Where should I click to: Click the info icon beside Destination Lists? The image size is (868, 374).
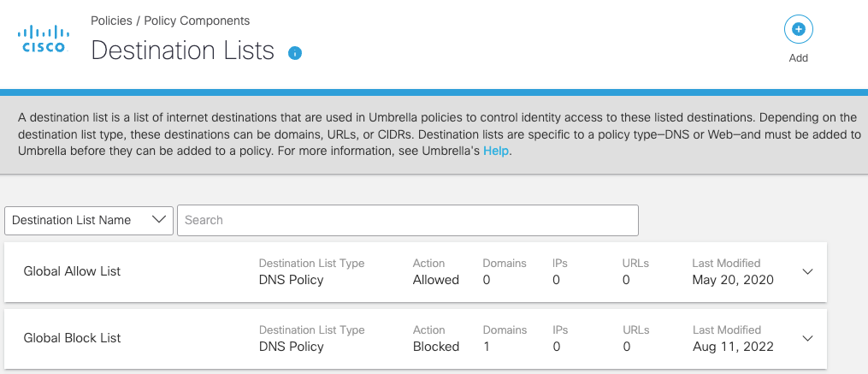pos(295,53)
